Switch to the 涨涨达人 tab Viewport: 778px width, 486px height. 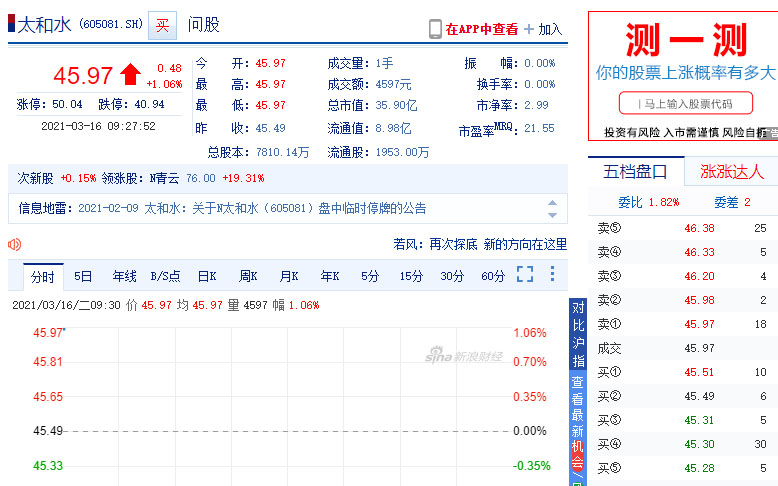pyautogui.click(x=732, y=172)
